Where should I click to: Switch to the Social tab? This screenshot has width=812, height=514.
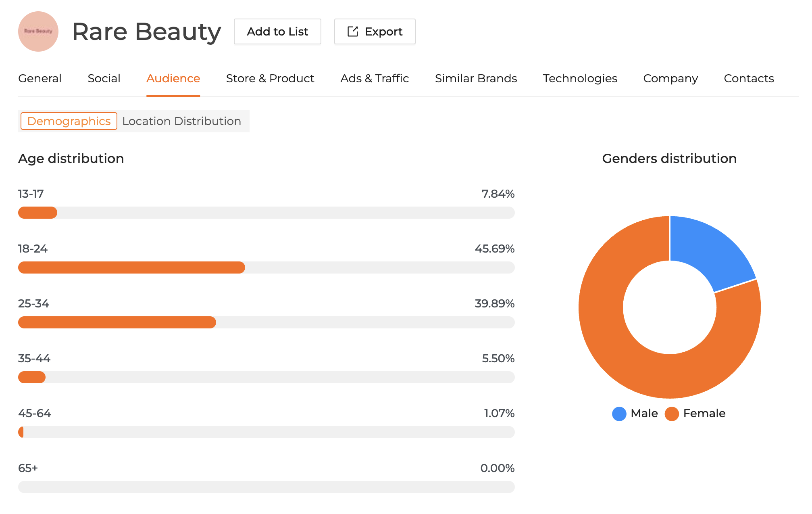[104, 78]
